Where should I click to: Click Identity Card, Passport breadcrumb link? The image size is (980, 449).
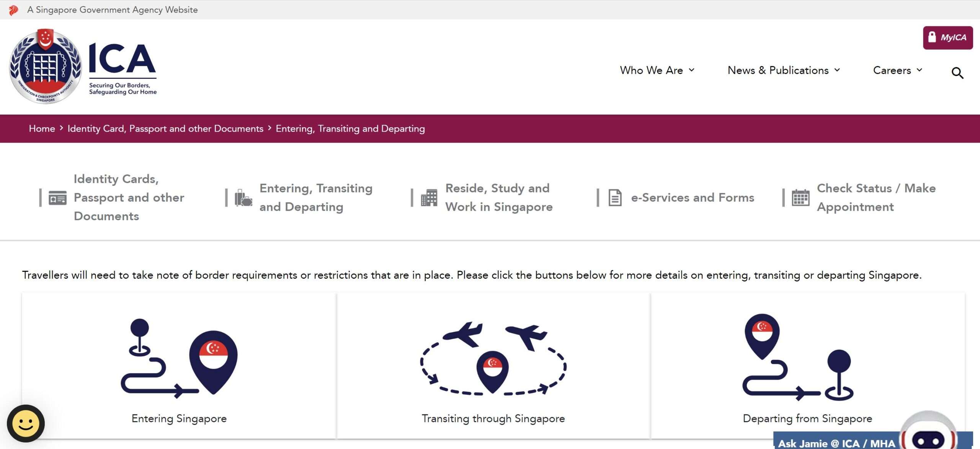(x=165, y=129)
